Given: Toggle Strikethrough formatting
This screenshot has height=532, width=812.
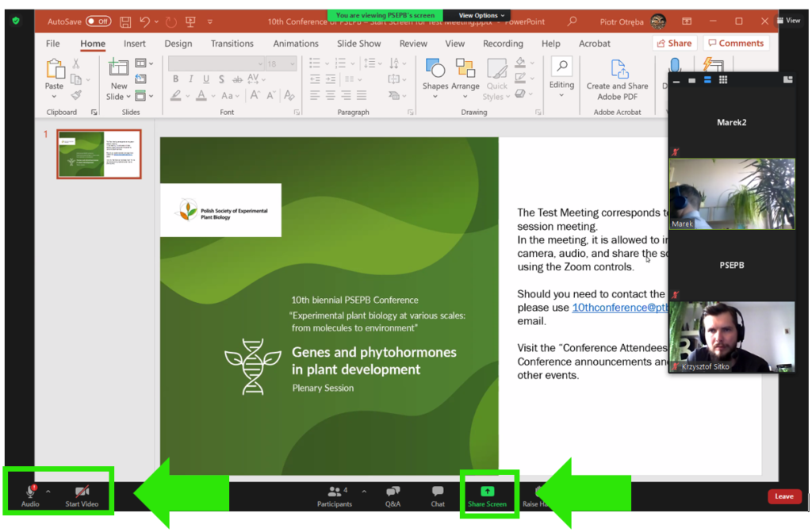Looking at the screenshot, I should (x=237, y=79).
